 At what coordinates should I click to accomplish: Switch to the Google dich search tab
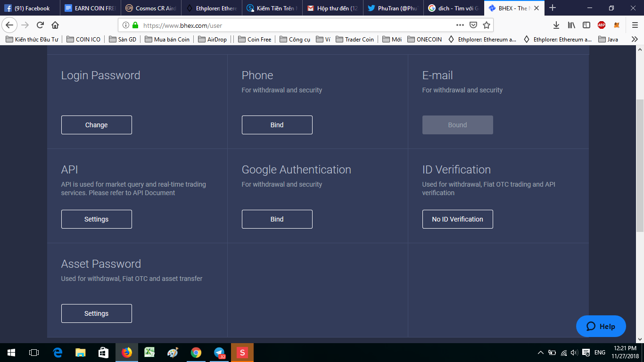[454, 8]
